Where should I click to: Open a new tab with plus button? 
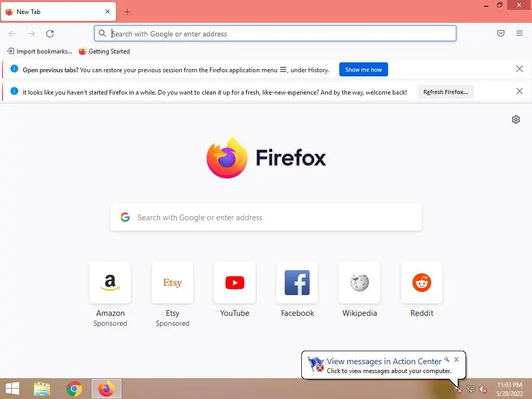(x=127, y=12)
